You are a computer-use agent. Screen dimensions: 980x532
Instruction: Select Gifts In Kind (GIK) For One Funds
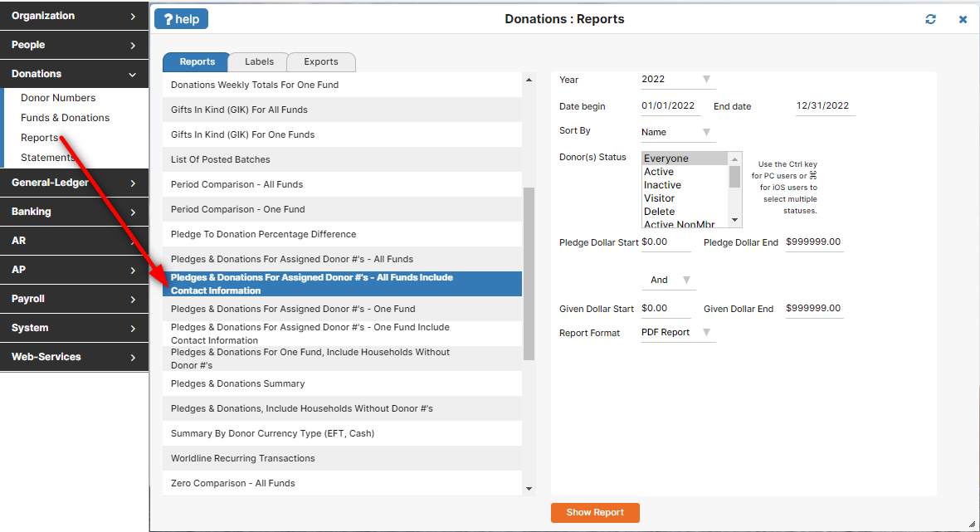(x=342, y=135)
